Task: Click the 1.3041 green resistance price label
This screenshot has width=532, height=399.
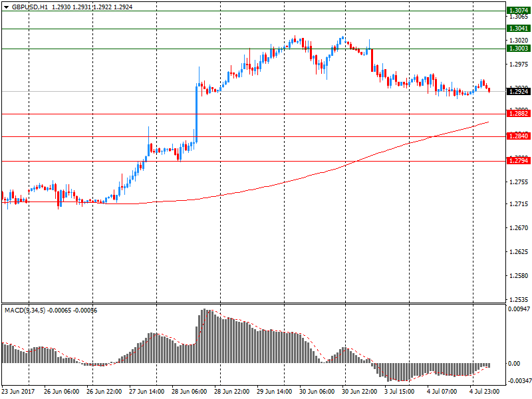Action: (519, 29)
